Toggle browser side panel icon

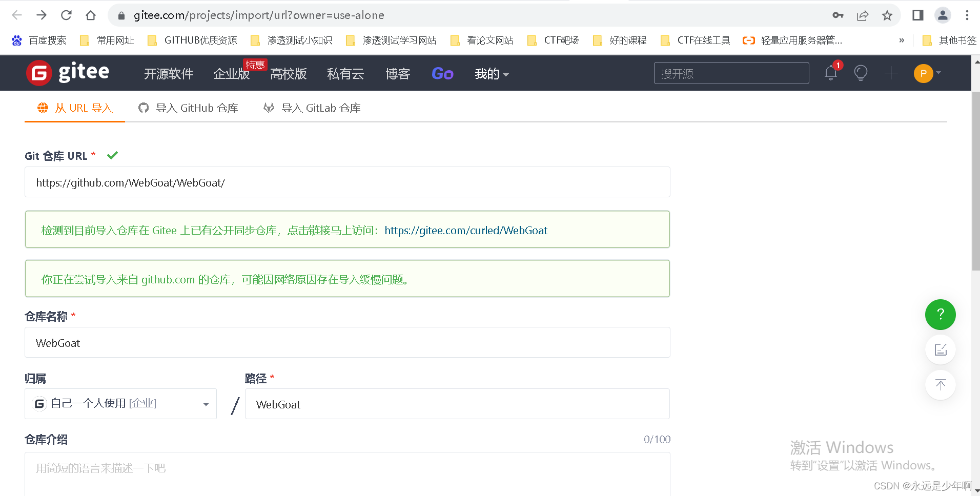(918, 15)
